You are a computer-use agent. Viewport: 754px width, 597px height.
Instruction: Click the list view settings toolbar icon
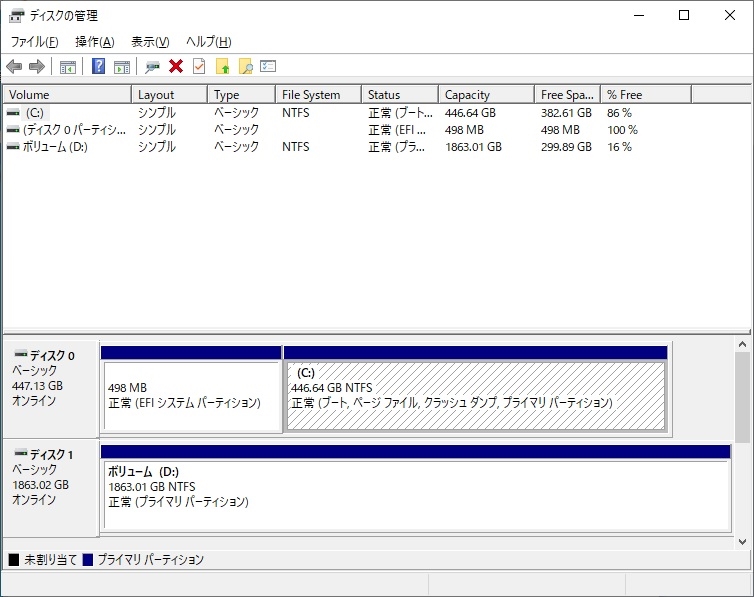coord(268,66)
